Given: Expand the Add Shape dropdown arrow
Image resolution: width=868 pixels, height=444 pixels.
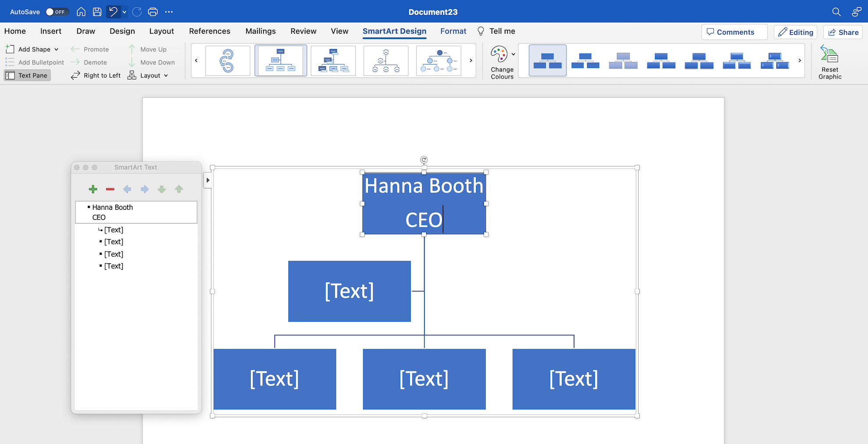Looking at the screenshot, I should click(56, 49).
